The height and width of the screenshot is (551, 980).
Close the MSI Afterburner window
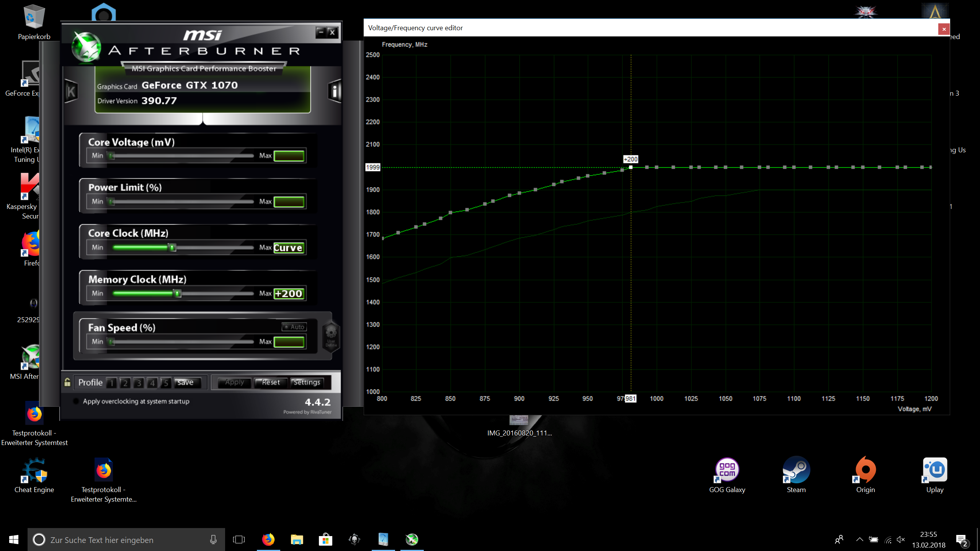pos(332,32)
